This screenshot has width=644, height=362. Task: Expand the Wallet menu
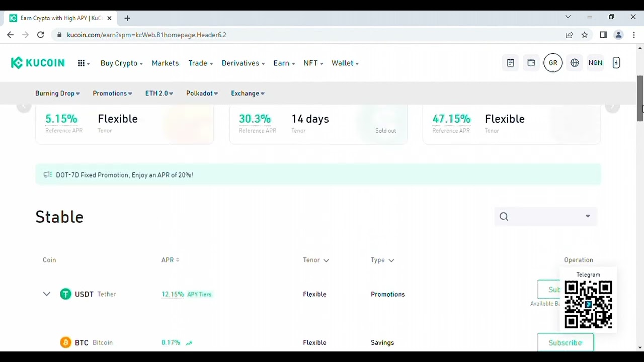pyautogui.click(x=345, y=63)
